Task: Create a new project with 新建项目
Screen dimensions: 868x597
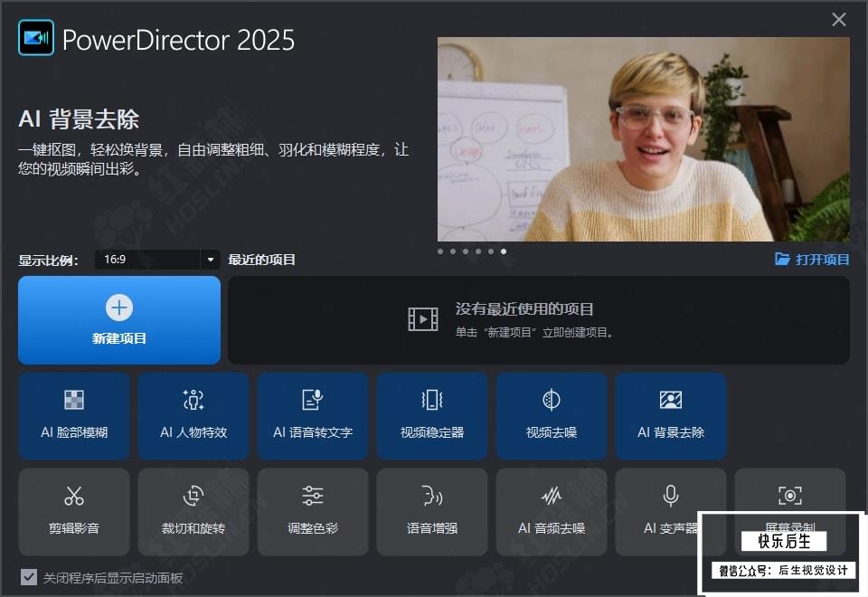Action: pyautogui.click(x=119, y=320)
